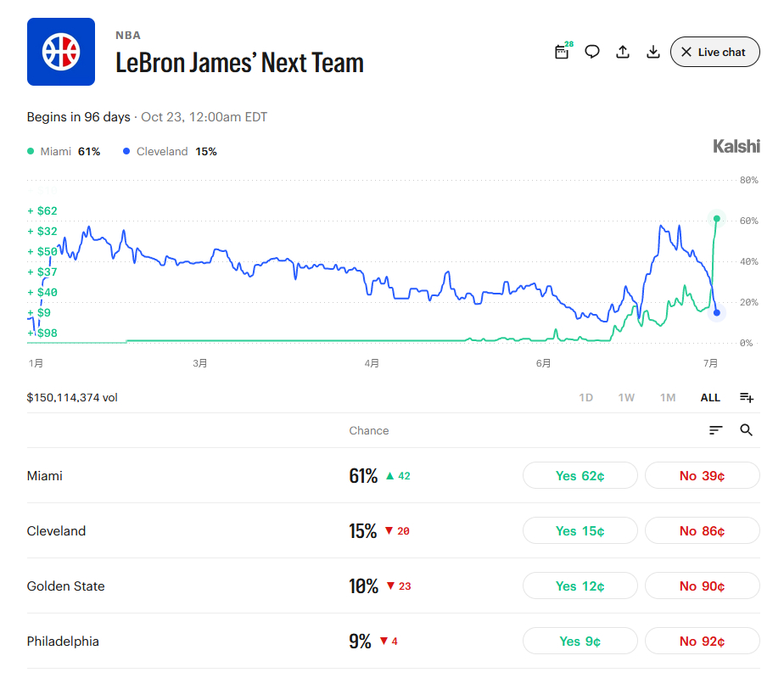This screenshot has width=784, height=678.
Task: Click the Cleveland row name
Action: click(56, 530)
